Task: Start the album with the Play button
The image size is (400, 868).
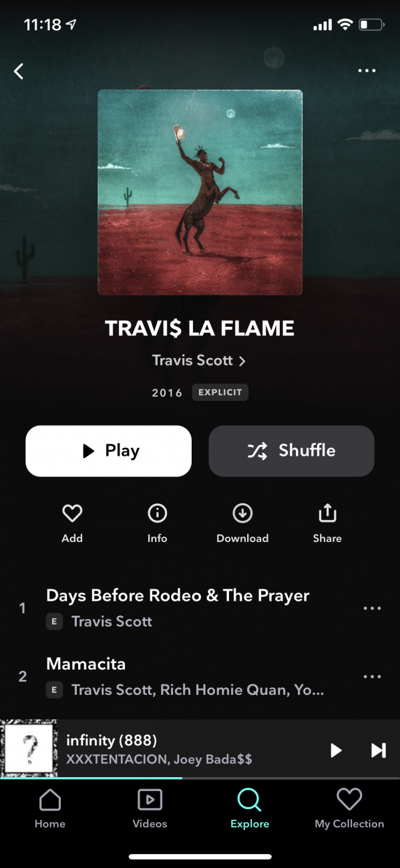Action: pos(108,451)
